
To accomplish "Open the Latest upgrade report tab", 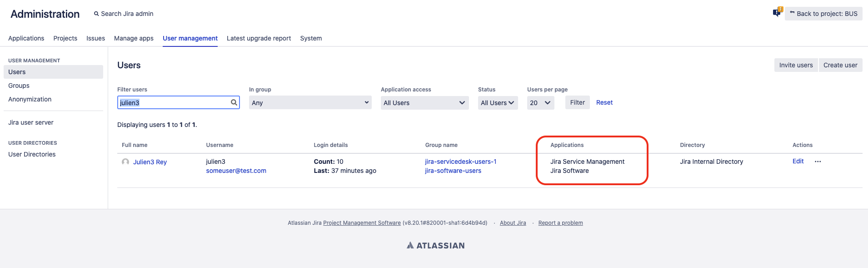I will pyautogui.click(x=259, y=38).
